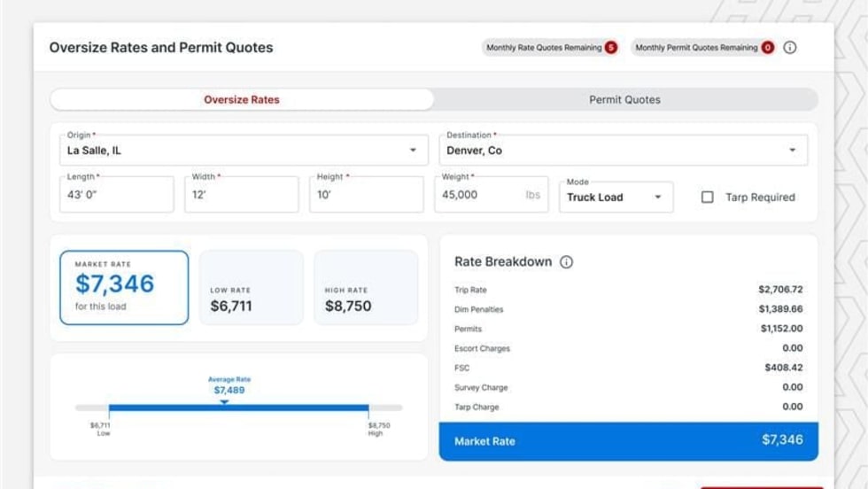
Task: Click the red Rate Quotes Remaining badge
Action: point(611,48)
